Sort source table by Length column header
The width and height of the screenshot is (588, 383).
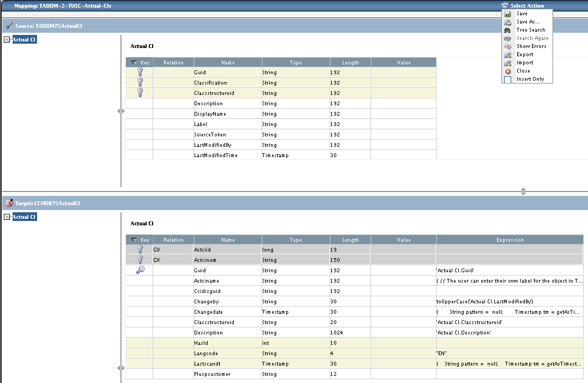[x=350, y=62]
